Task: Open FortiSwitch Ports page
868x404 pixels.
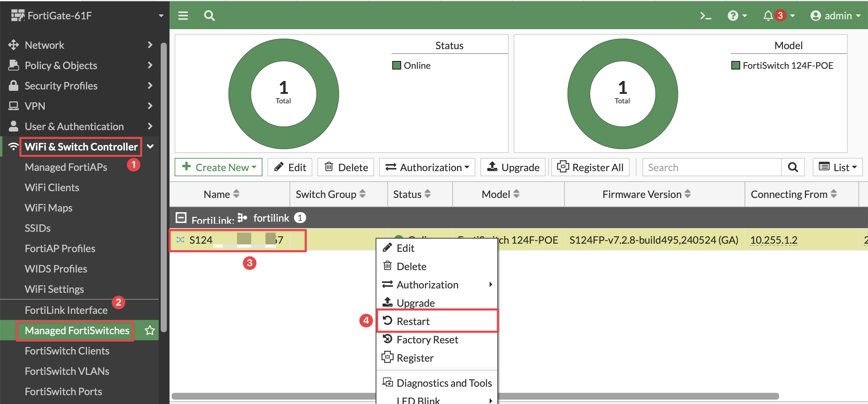Action: [x=63, y=391]
